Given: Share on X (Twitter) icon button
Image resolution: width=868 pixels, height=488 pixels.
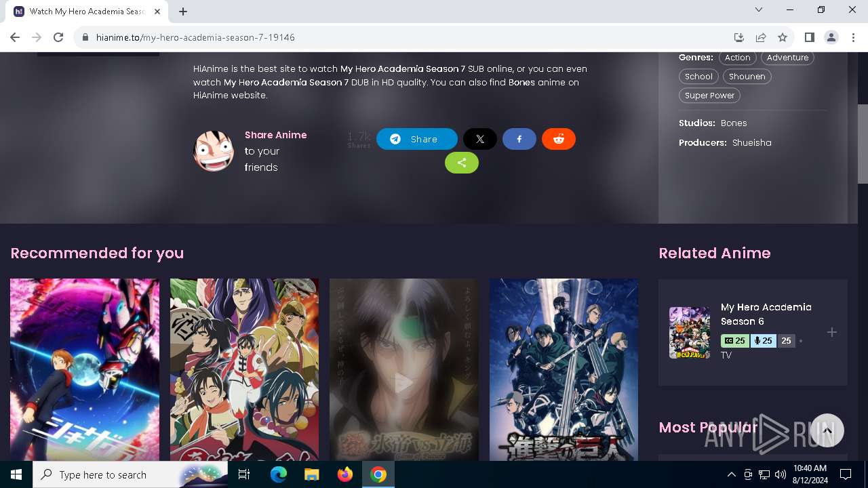Looking at the screenshot, I should tap(480, 139).
